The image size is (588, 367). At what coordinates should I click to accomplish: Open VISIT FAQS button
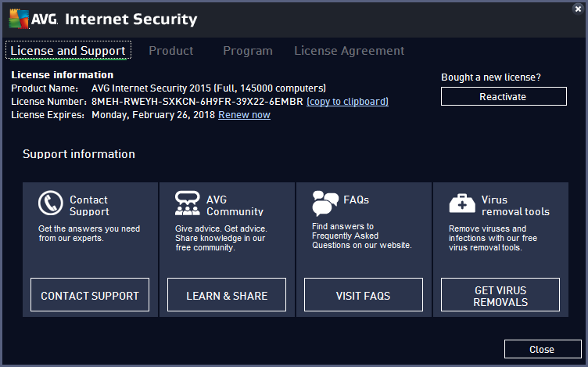[x=363, y=296]
